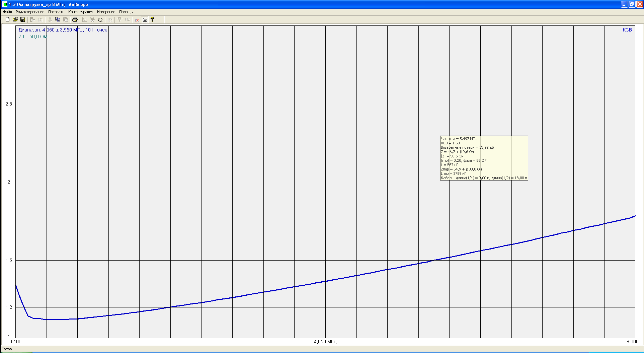Expand the Показать menu

tap(56, 12)
